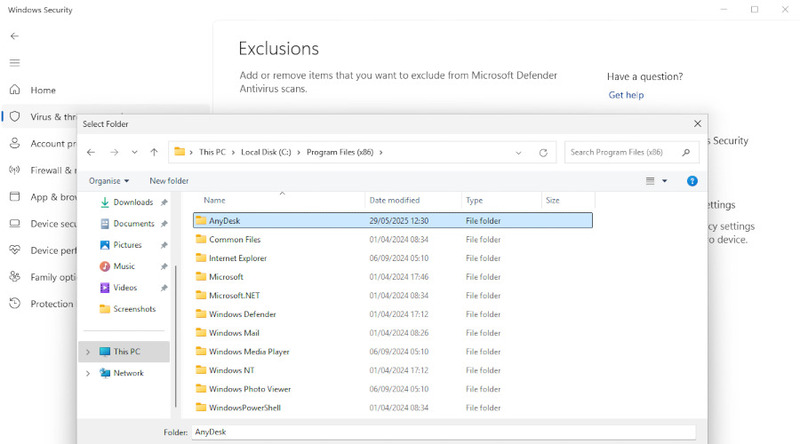This screenshot has height=444, width=800.
Task: Open Family options in the sidebar
Action: pos(43,277)
